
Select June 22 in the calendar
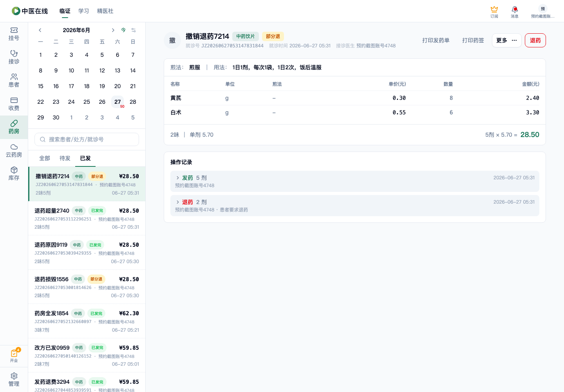coord(41,102)
